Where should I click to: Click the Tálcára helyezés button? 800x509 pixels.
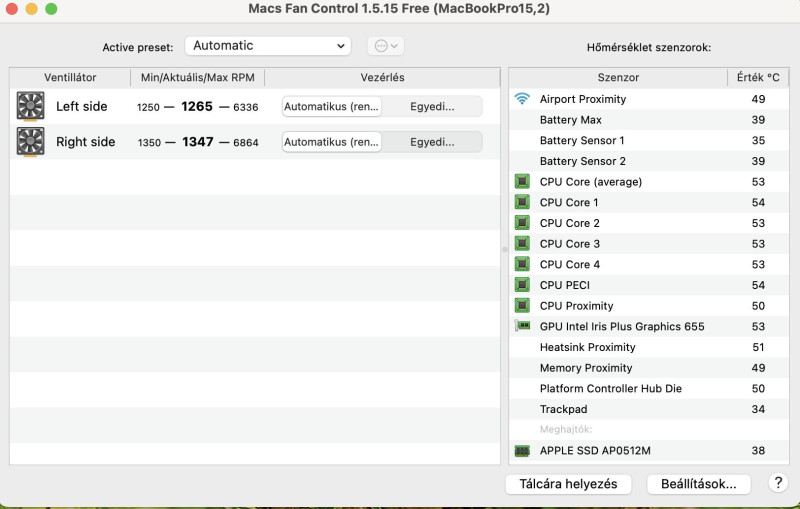coord(568,484)
